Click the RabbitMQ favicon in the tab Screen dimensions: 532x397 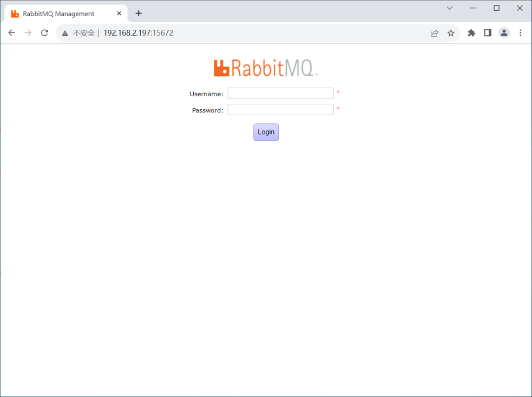(x=15, y=14)
